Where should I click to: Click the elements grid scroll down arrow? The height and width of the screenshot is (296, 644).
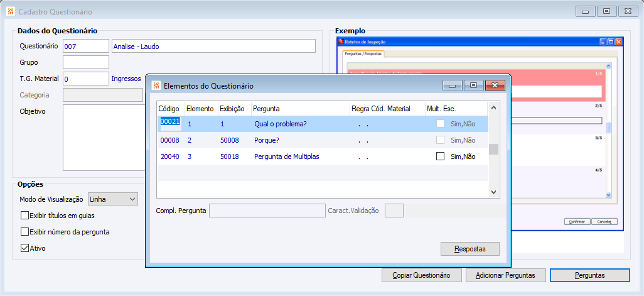[x=494, y=192]
